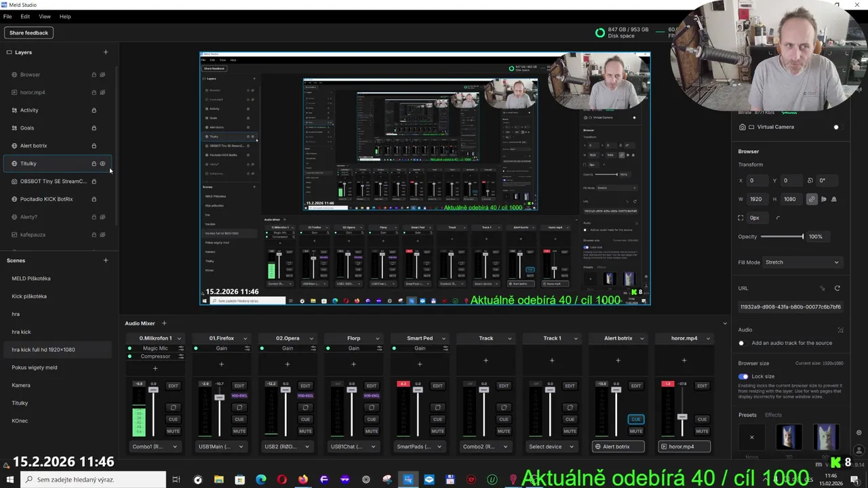This screenshot has width=868, height=488.
Task: Collapse the Audio Mixer panel chevron
Action: [x=725, y=323]
